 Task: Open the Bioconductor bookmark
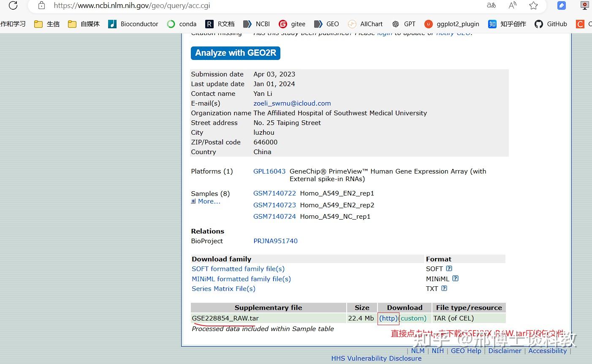pyautogui.click(x=133, y=24)
